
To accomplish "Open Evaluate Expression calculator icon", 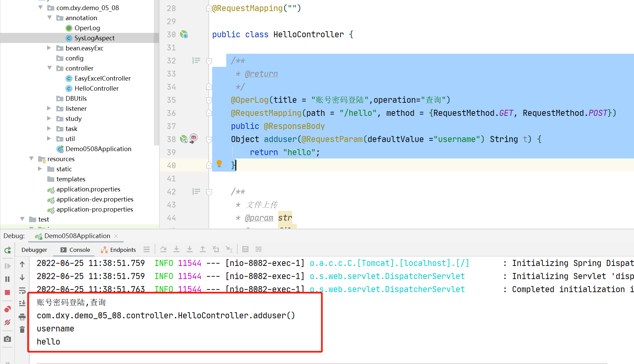I will [245, 249].
